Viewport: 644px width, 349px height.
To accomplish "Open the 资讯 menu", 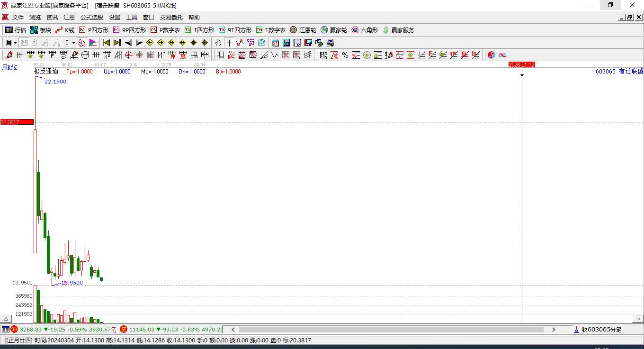I will [x=52, y=18].
